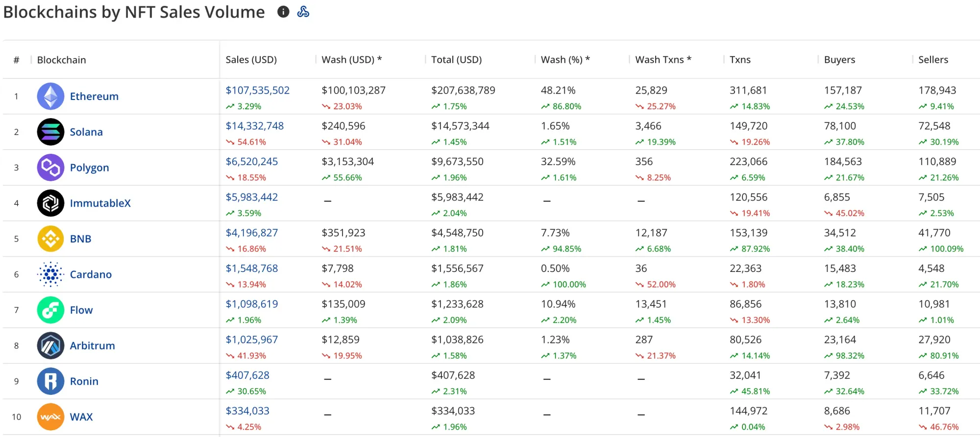Click the BNB logo icon
Screen dimensions: 980x437
(x=50, y=239)
